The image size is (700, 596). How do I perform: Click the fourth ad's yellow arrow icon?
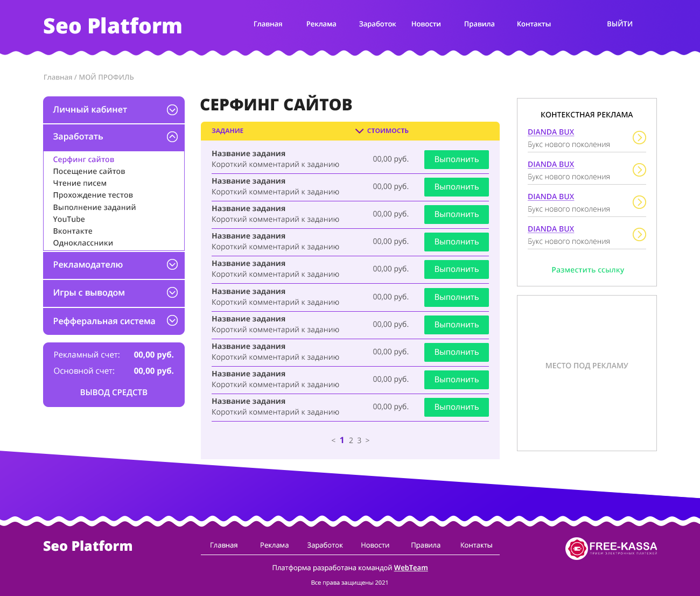click(x=639, y=235)
